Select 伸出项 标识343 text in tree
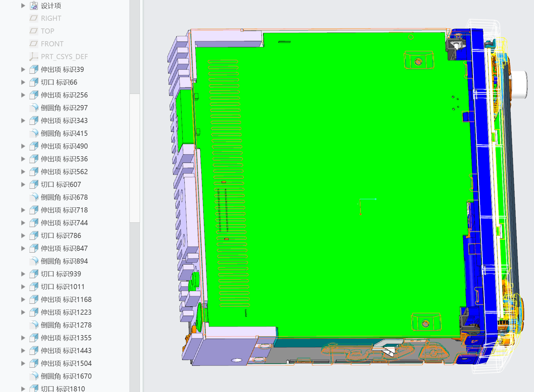 pyautogui.click(x=64, y=120)
